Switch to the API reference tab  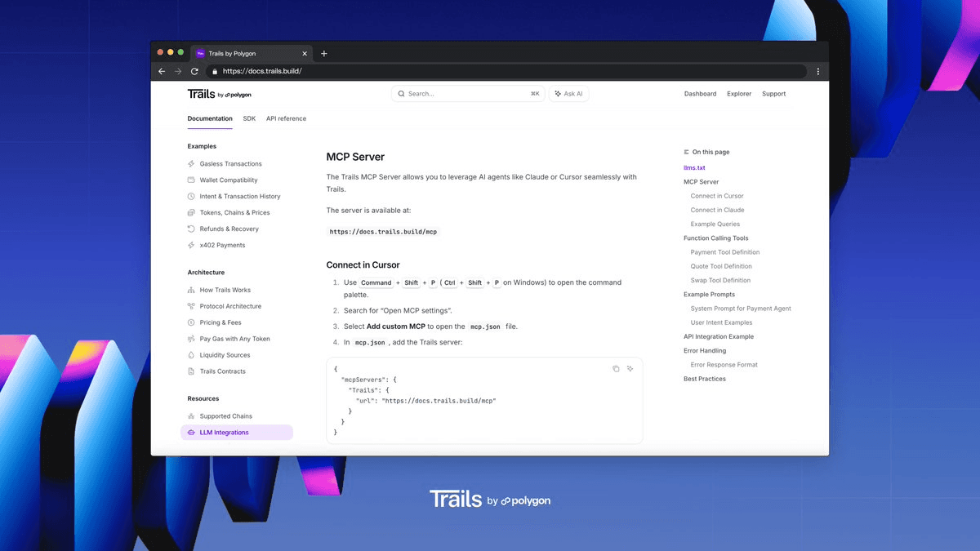pyautogui.click(x=286, y=118)
